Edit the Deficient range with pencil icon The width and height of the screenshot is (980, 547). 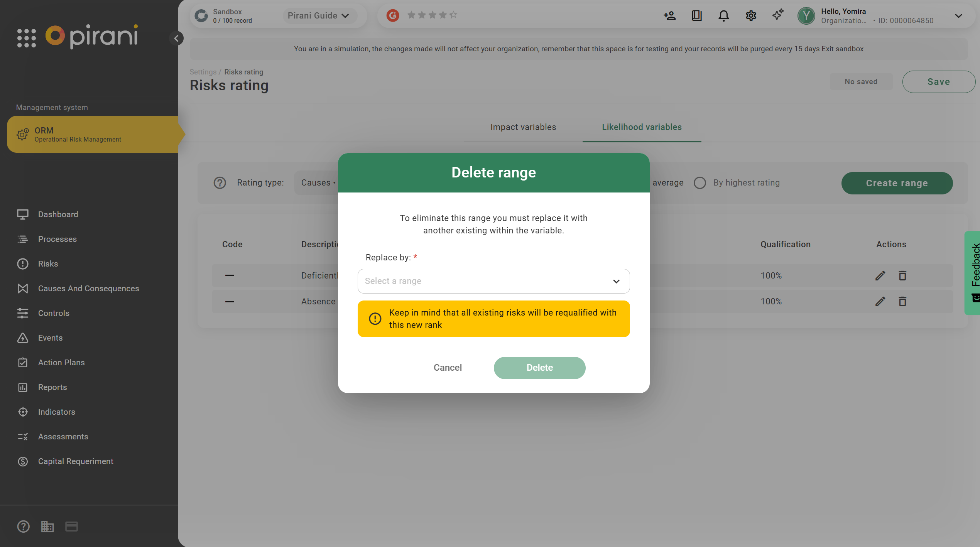point(880,275)
